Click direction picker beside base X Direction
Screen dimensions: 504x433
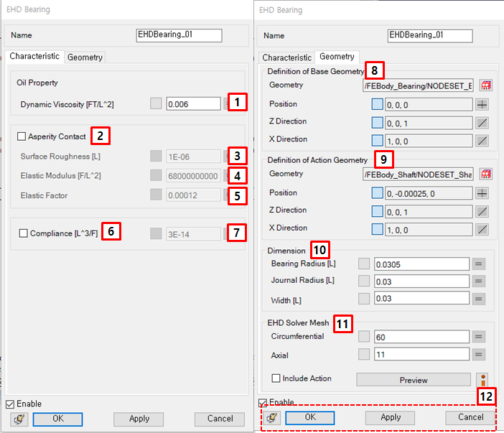pos(482,141)
